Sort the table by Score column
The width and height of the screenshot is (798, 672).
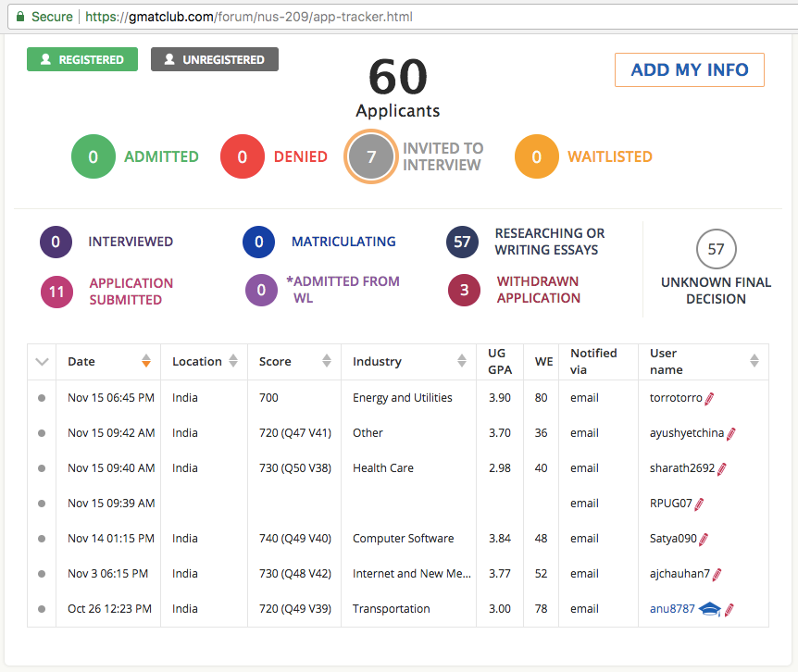[325, 361]
